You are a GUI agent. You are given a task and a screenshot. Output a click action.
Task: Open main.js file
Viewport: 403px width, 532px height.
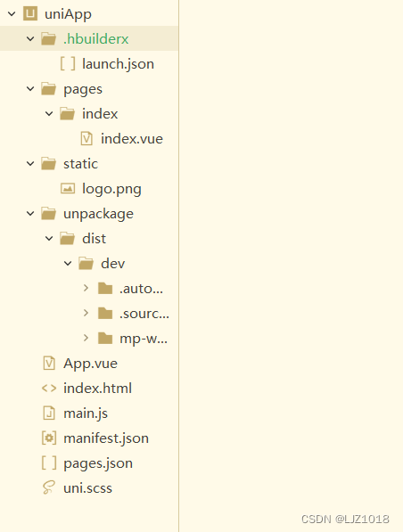click(x=86, y=414)
